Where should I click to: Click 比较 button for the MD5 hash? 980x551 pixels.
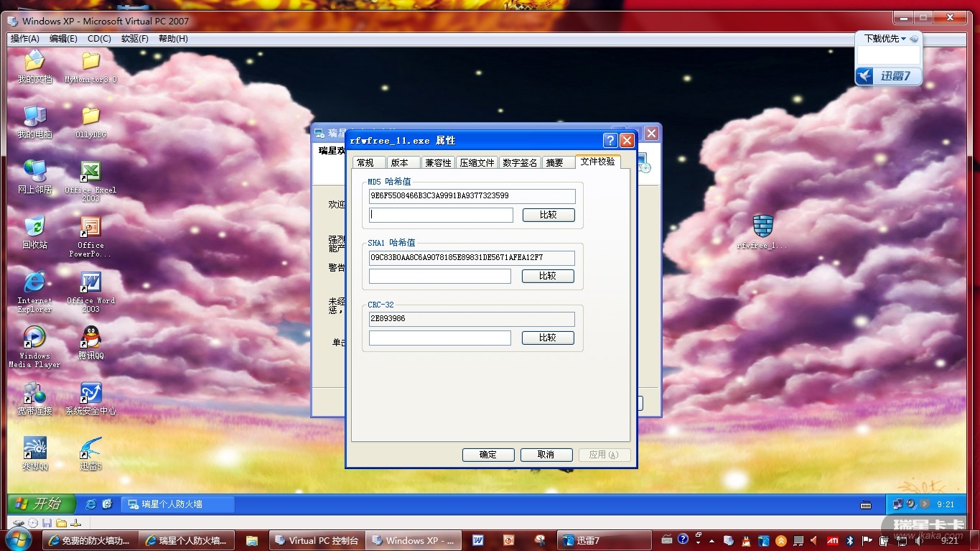point(549,215)
